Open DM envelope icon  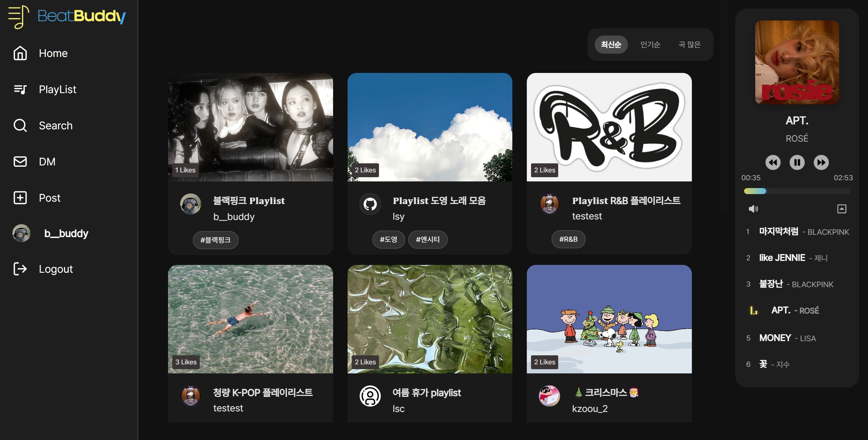20,162
